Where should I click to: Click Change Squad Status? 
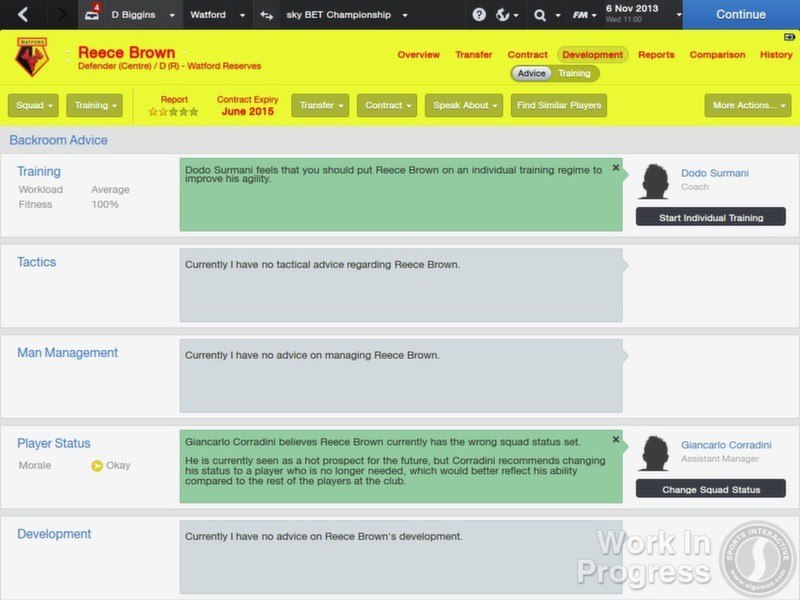click(x=710, y=489)
